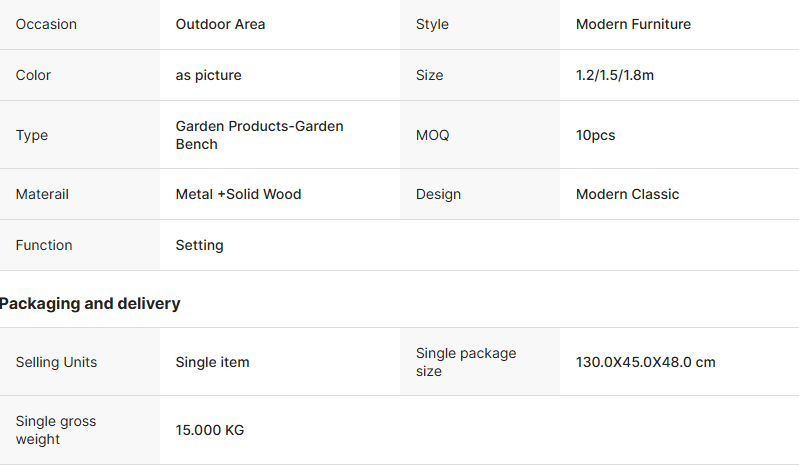Select the Setting function value
799x466 pixels.
199,245
